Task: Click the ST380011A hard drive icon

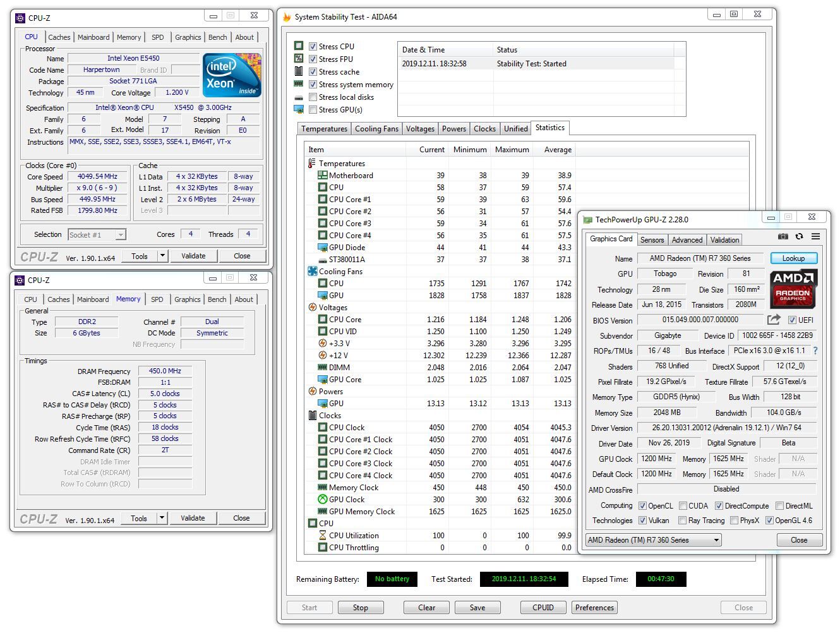Action: [322, 260]
